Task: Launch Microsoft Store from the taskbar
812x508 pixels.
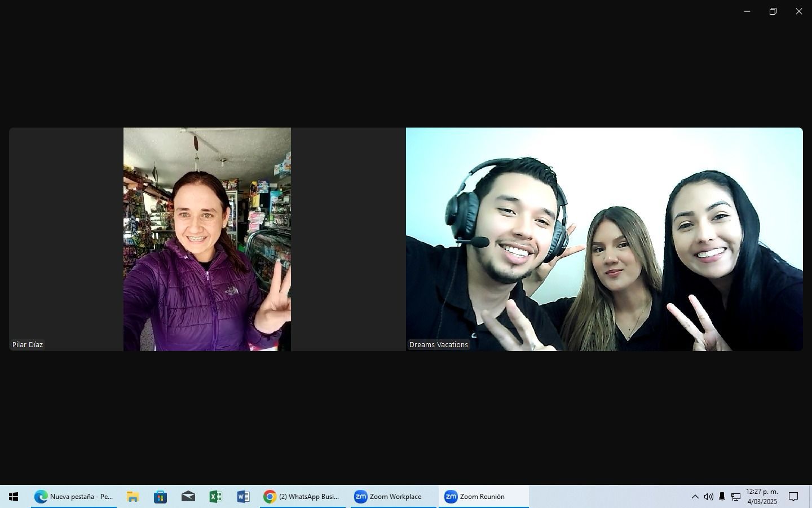Action: click(161, 497)
